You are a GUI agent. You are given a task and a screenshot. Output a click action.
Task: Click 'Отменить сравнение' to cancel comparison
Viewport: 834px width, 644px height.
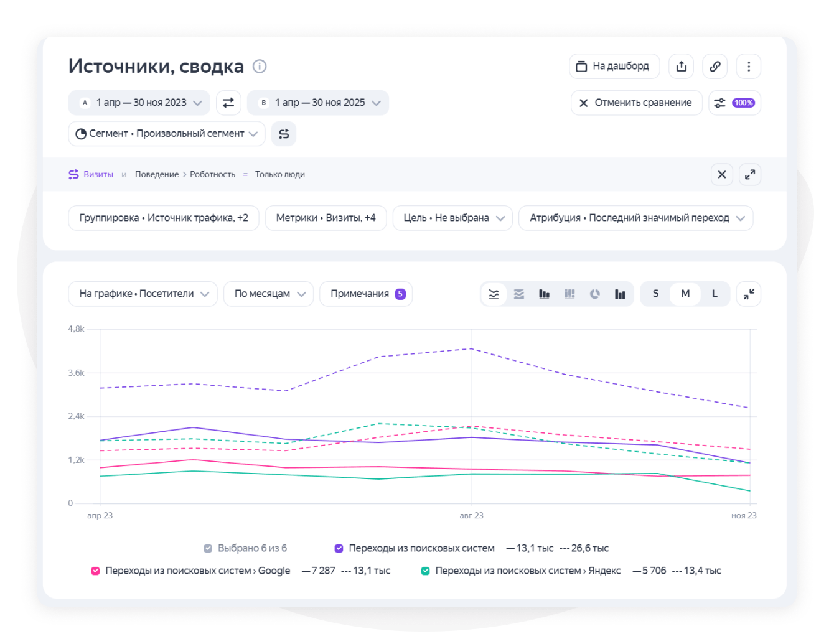coord(636,103)
